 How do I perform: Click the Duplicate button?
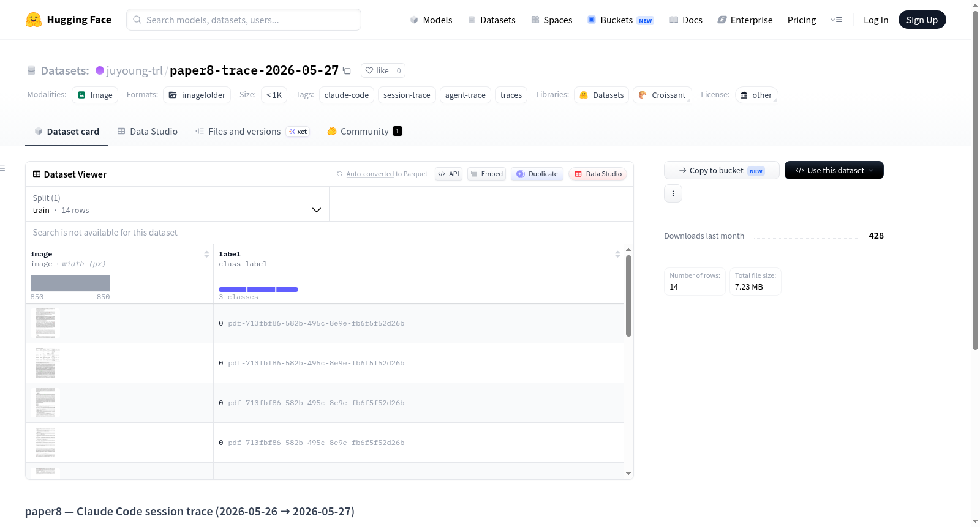[x=537, y=174]
